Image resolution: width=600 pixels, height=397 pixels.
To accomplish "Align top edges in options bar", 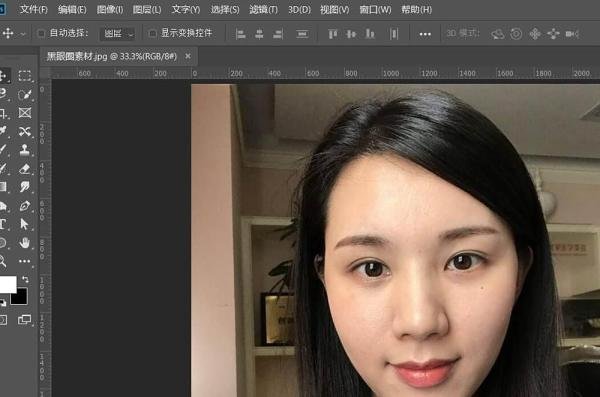I will pyautogui.click(x=333, y=34).
